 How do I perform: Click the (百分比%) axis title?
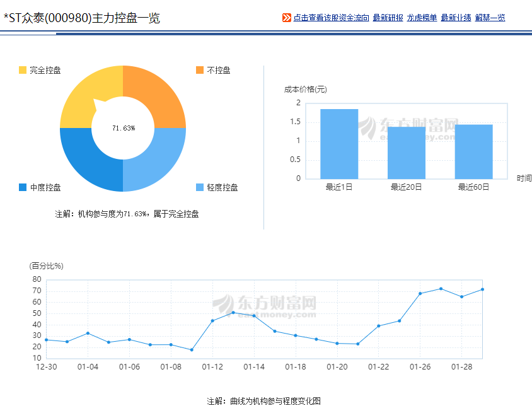pos(47,265)
